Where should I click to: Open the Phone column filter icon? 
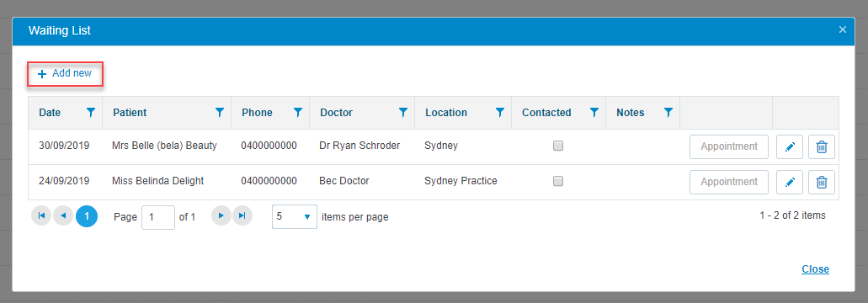[298, 112]
